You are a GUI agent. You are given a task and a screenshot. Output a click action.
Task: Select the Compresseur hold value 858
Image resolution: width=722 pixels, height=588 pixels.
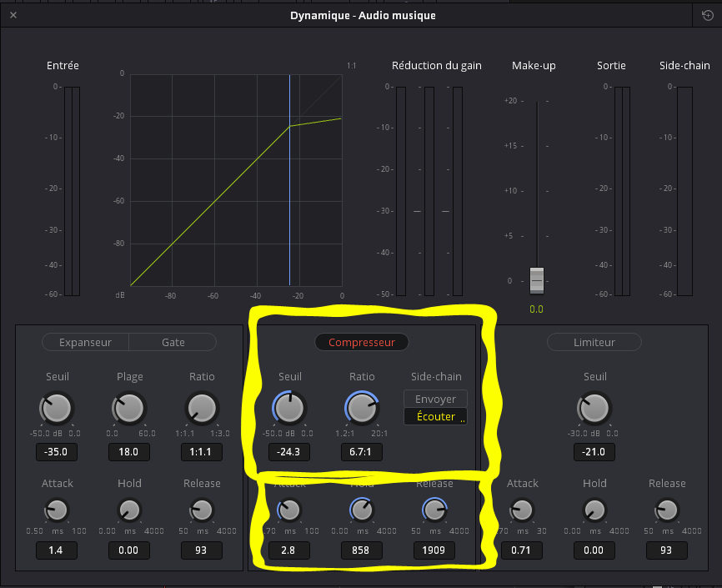[362, 550]
